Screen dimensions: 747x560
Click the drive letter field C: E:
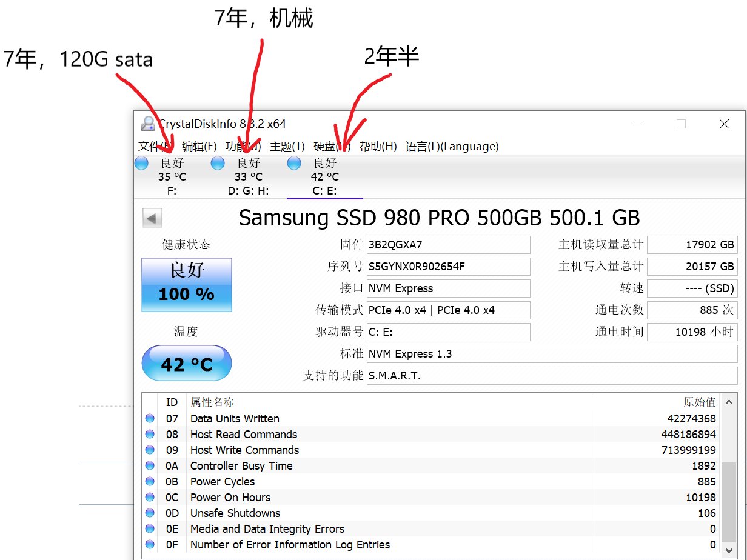[449, 332]
